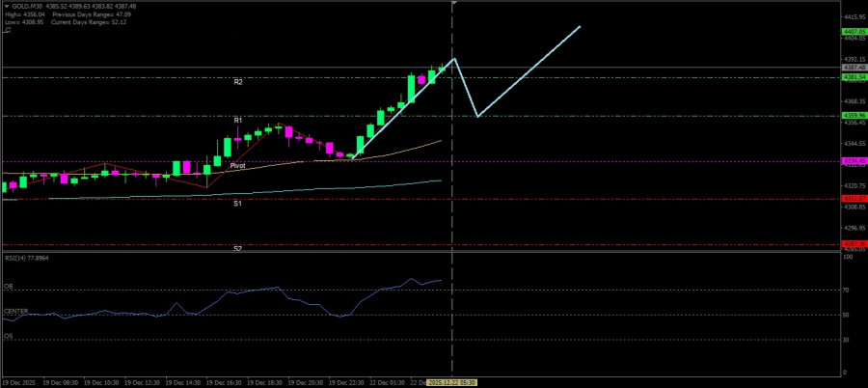
Task: Click the highlighted 2025.12.22 05:30 time label
Action: click(x=452, y=382)
